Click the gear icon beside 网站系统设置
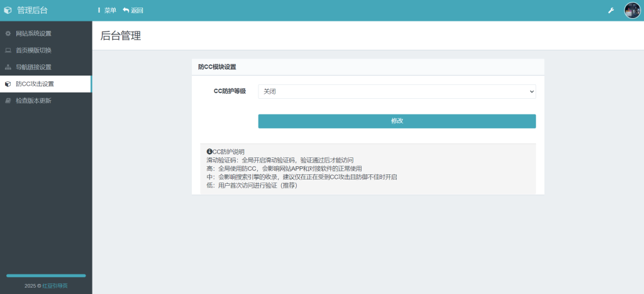Image resolution: width=644 pixels, height=294 pixels. coord(8,34)
